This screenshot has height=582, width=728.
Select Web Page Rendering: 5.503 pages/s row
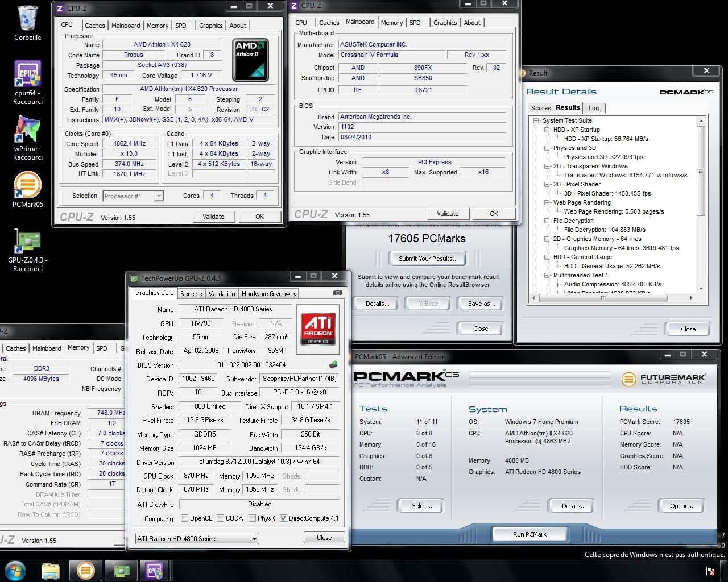click(x=614, y=211)
